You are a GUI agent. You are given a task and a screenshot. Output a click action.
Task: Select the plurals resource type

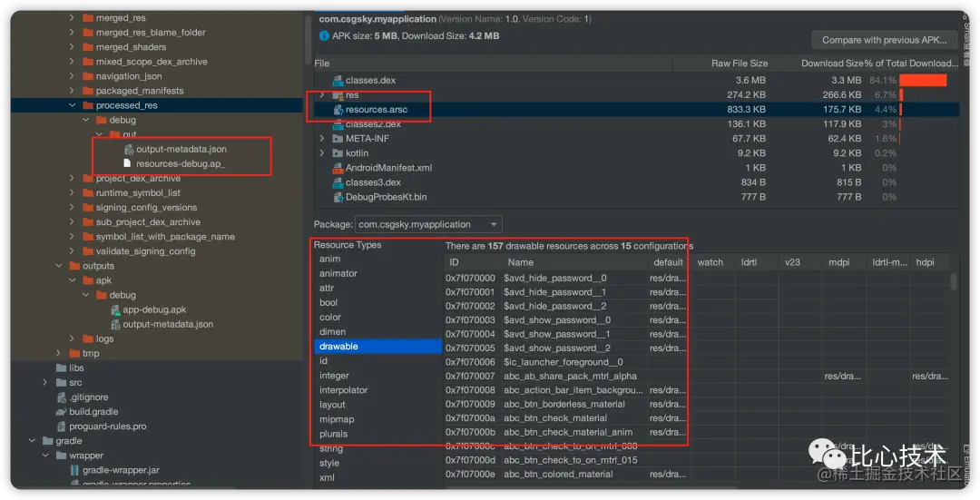click(334, 434)
